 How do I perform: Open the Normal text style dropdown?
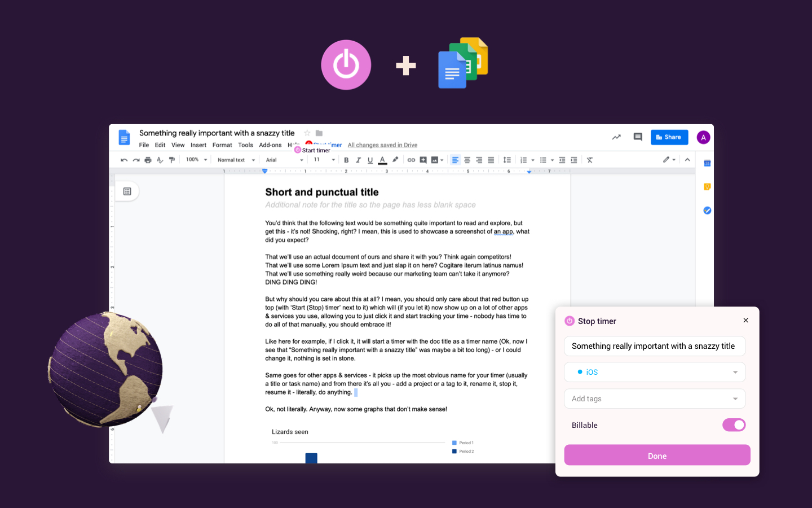coord(236,160)
